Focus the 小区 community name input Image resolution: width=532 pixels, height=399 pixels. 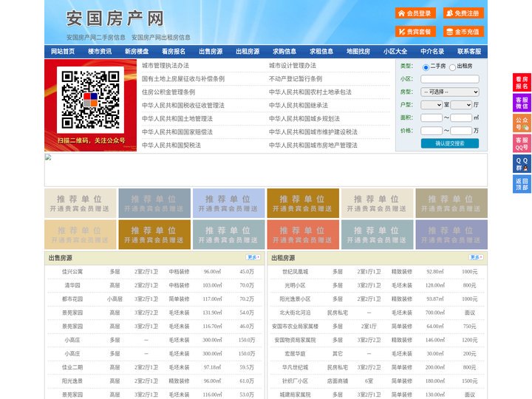(x=450, y=79)
